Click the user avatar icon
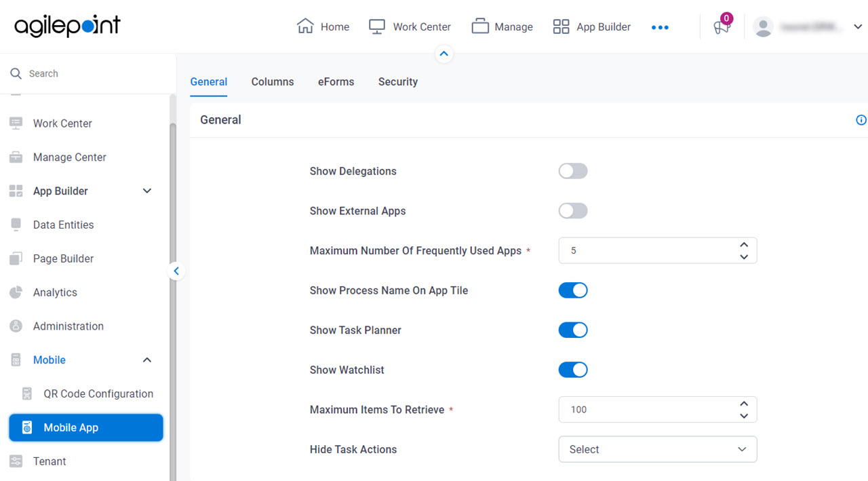 point(764,26)
